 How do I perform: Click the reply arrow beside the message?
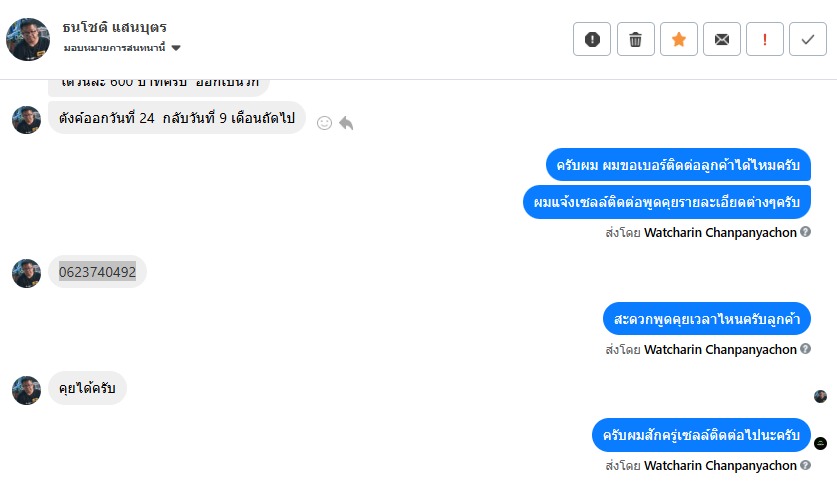(346, 122)
